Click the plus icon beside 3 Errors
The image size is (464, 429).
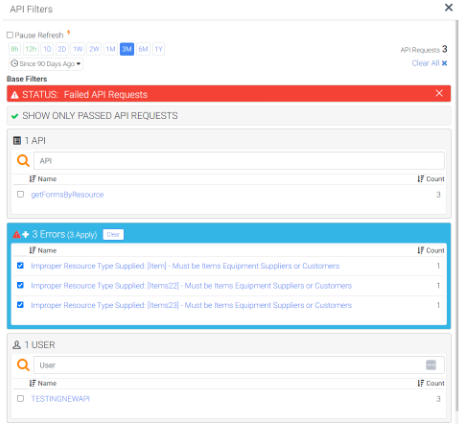click(26, 234)
